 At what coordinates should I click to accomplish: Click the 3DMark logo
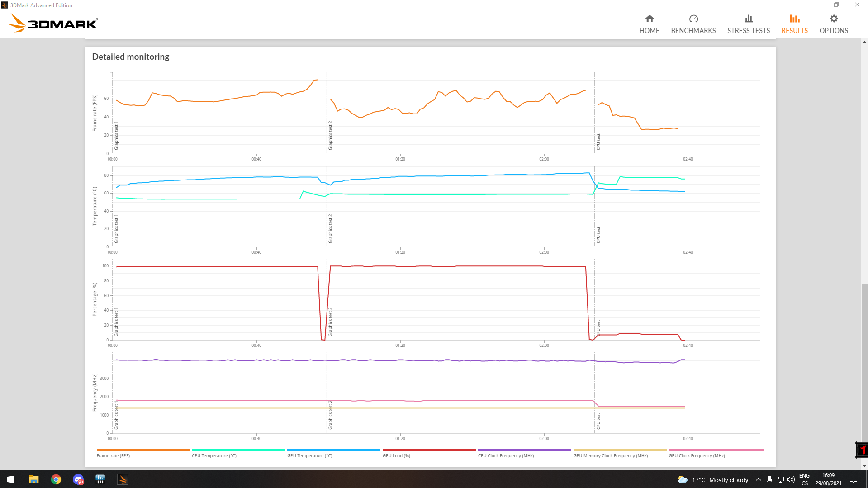tap(53, 23)
